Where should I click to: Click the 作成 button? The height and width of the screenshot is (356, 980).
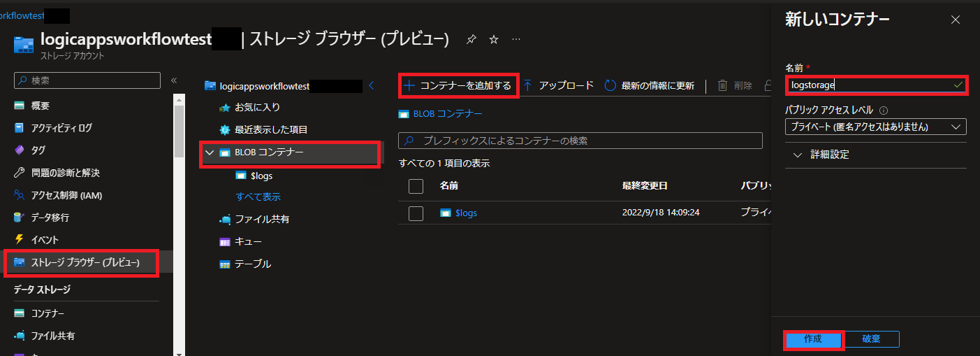813,339
